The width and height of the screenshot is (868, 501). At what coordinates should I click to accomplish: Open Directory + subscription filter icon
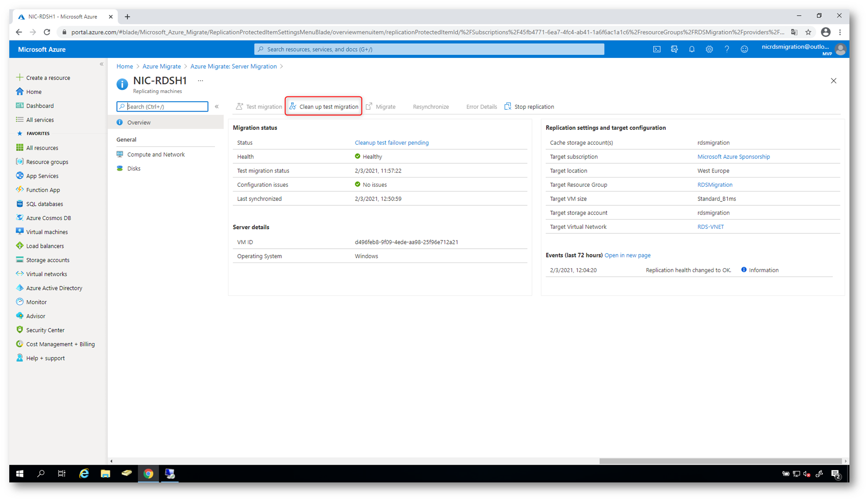pyautogui.click(x=674, y=49)
